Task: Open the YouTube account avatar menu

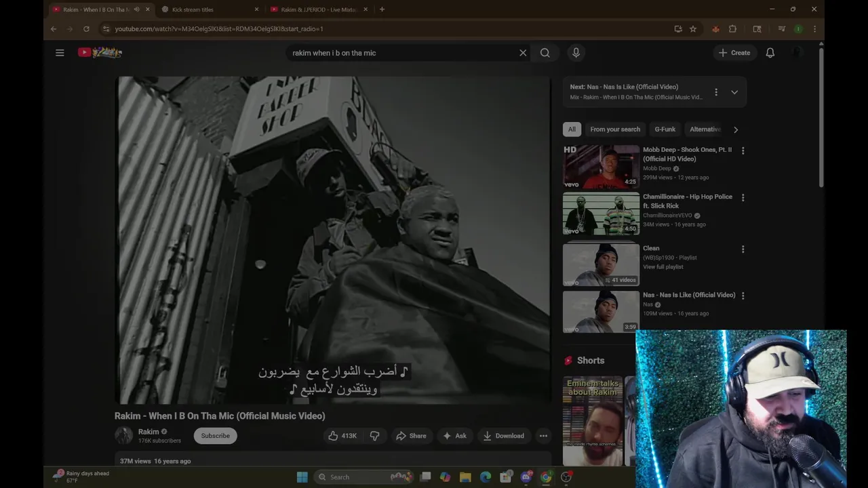Action: click(797, 53)
